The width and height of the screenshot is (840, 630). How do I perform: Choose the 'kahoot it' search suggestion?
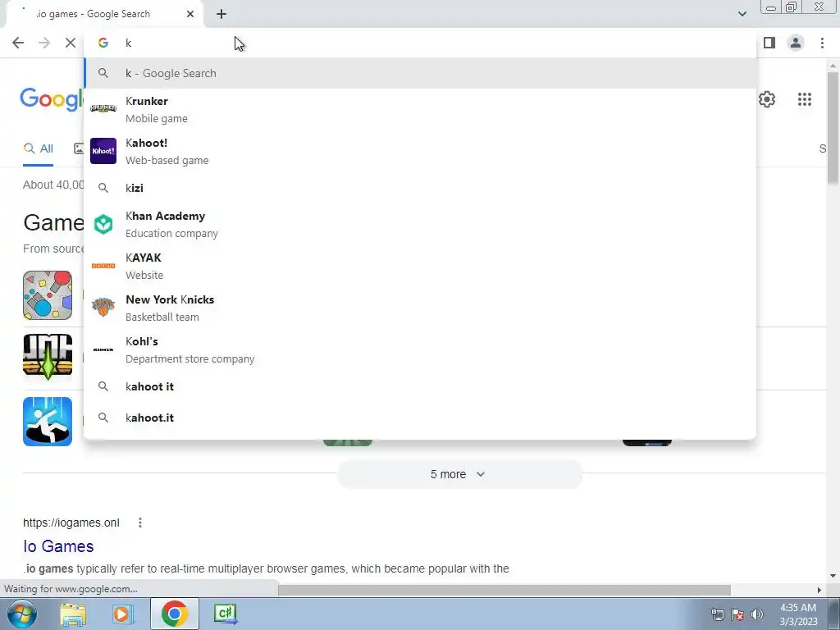pos(420,387)
